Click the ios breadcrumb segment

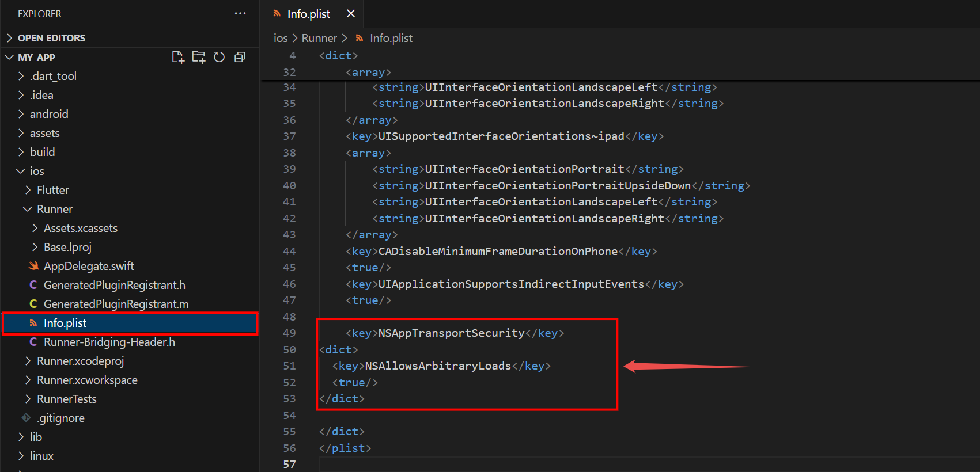tap(281, 38)
